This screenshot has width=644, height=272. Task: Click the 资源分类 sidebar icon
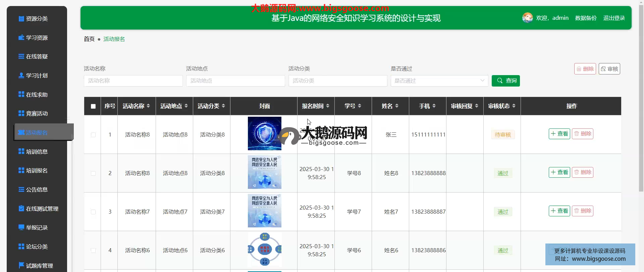[x=21, y=19]
